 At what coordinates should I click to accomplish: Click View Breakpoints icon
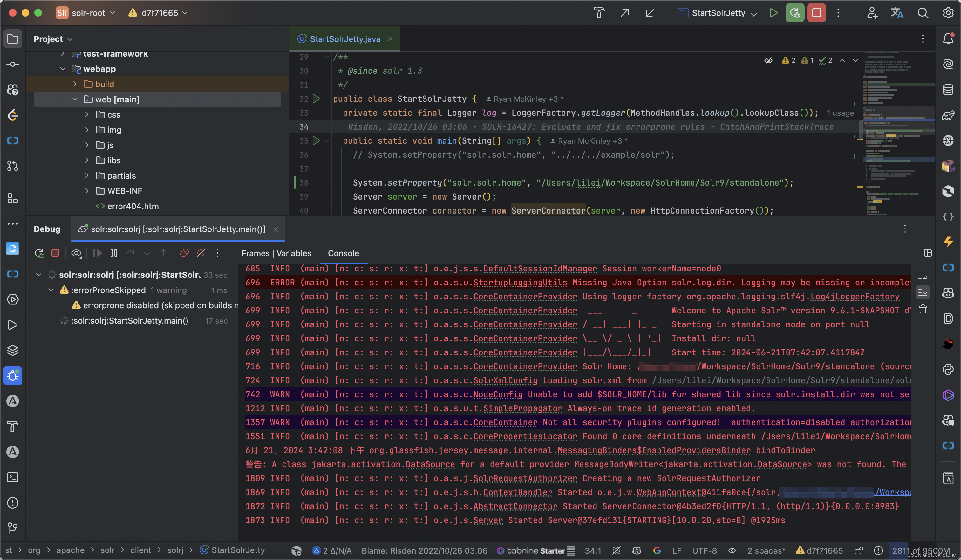click(184, 253)
